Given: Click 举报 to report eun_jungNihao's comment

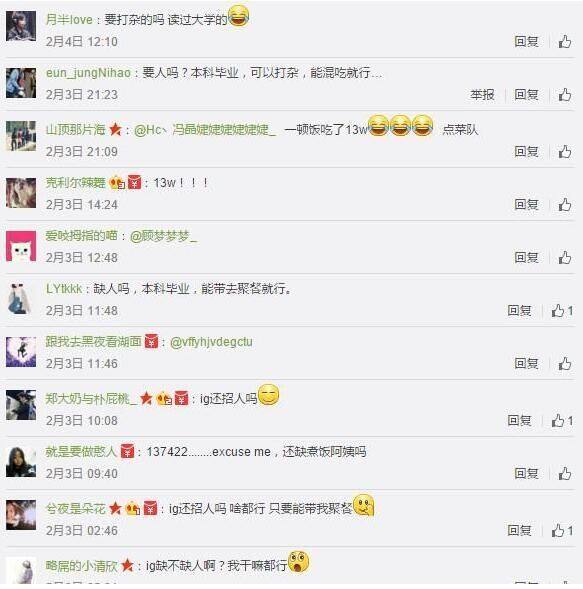Looking at the screenshot, I should point(482,95).
